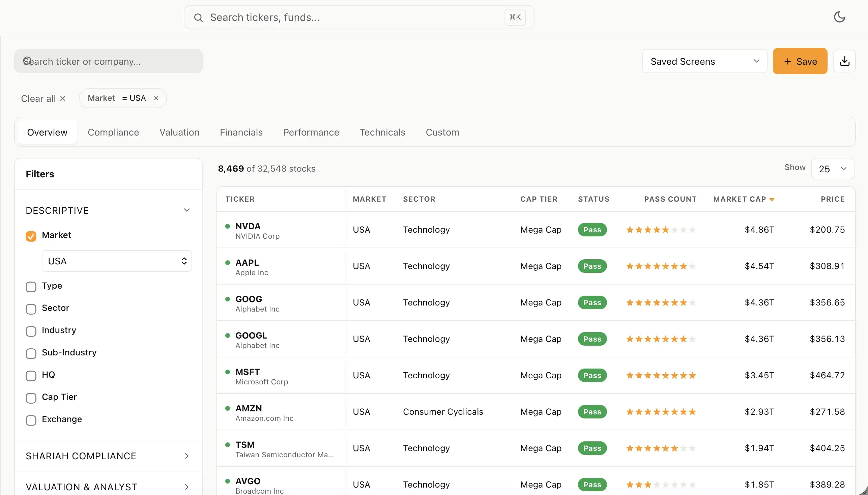868x495 pixels.
Task: Sort by the Ticker column header
Action: [240, 199]
